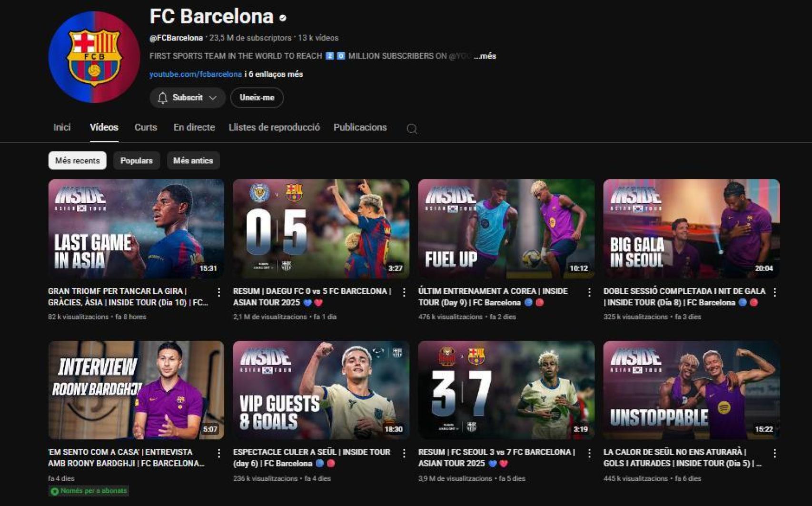This screenshot has width=812, height=506.
Task: Switch to the Curts tab
Action: pos(146,127)
